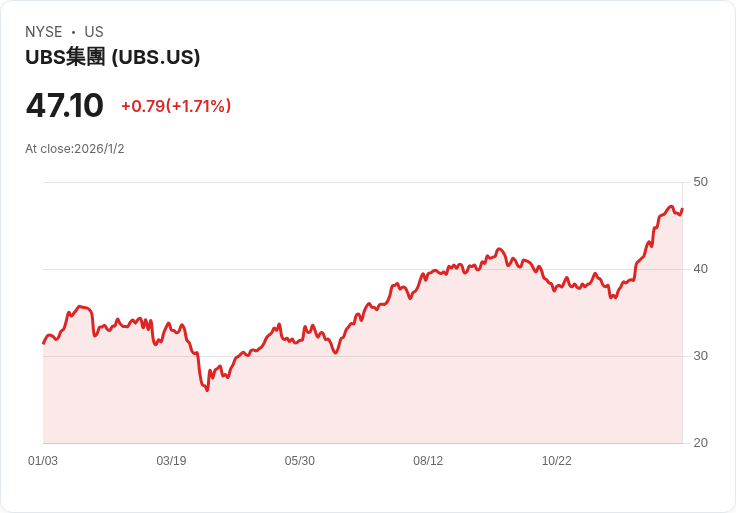736x513 pixels.
Task: Click the 50 y-axis label
Action: tap(701, 182)
